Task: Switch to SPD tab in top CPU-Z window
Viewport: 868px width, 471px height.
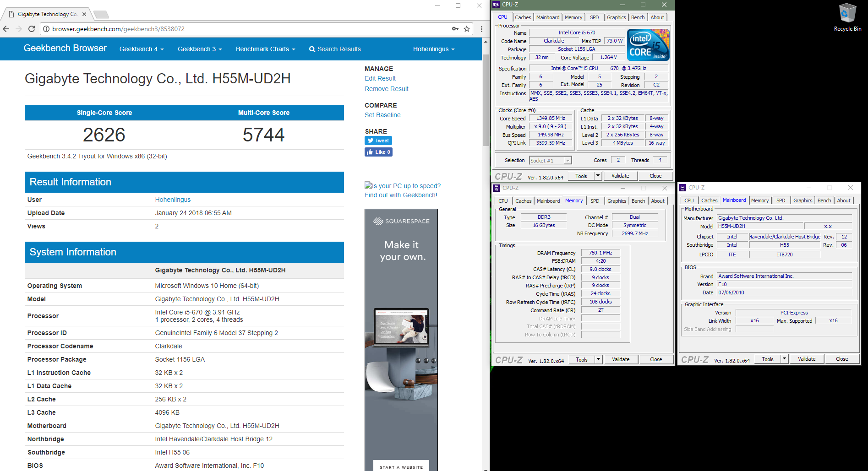Action: [594, 17]
